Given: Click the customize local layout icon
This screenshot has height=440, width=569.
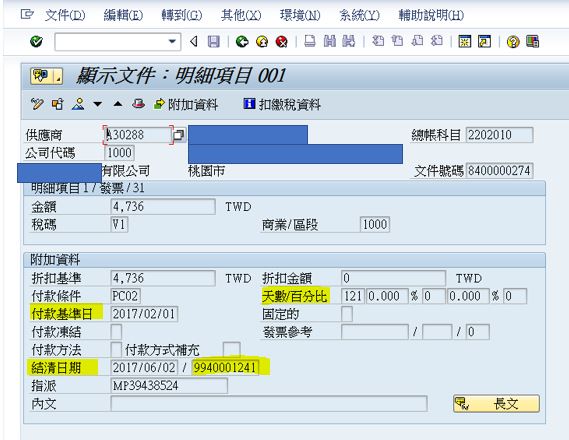Looking at the screenshot, I should click(532, 41).
